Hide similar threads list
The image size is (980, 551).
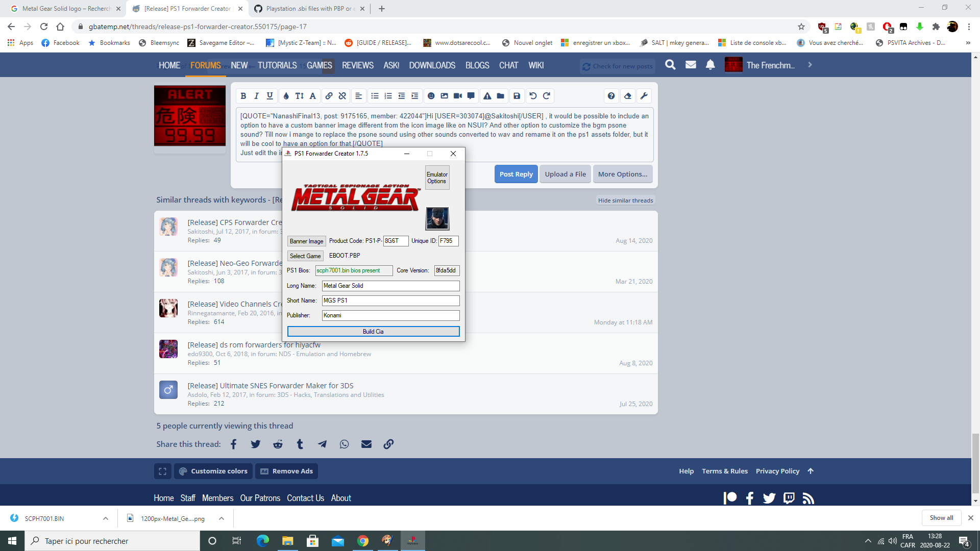(625, 201)
